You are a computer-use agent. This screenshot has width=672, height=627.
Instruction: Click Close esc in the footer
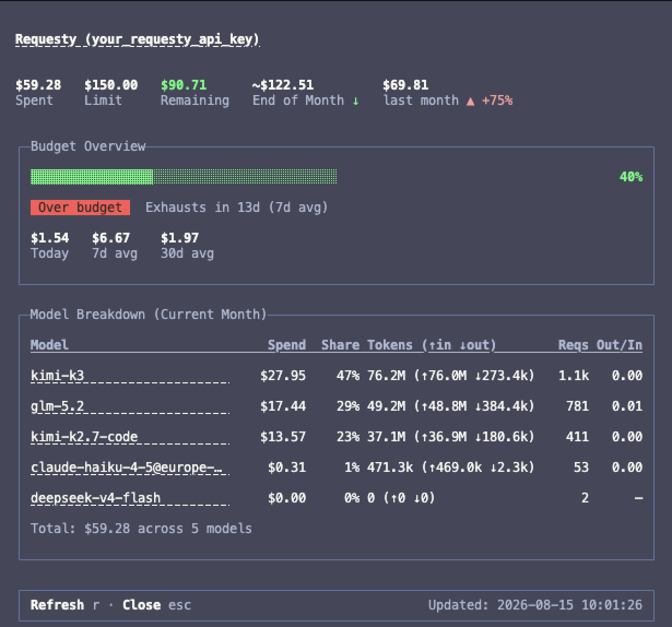[x=157, y=605]
